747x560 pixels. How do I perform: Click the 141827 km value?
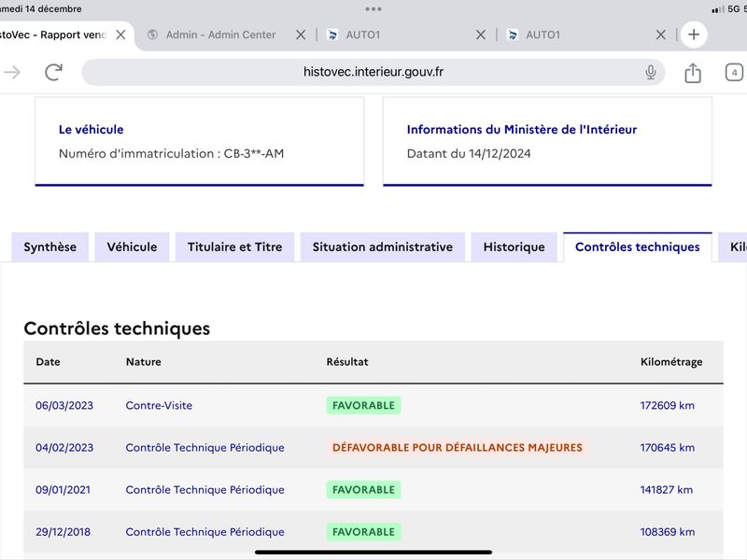click(666, 490)
